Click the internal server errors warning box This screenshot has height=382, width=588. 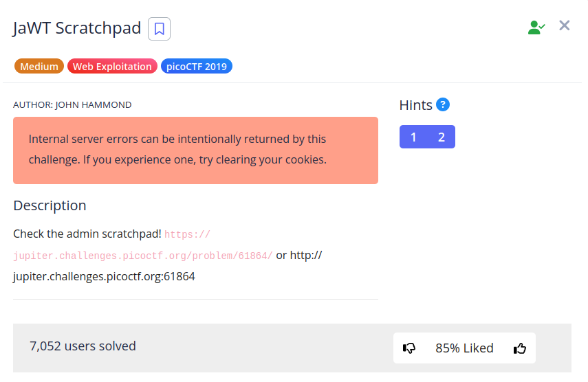click(195, 150)
